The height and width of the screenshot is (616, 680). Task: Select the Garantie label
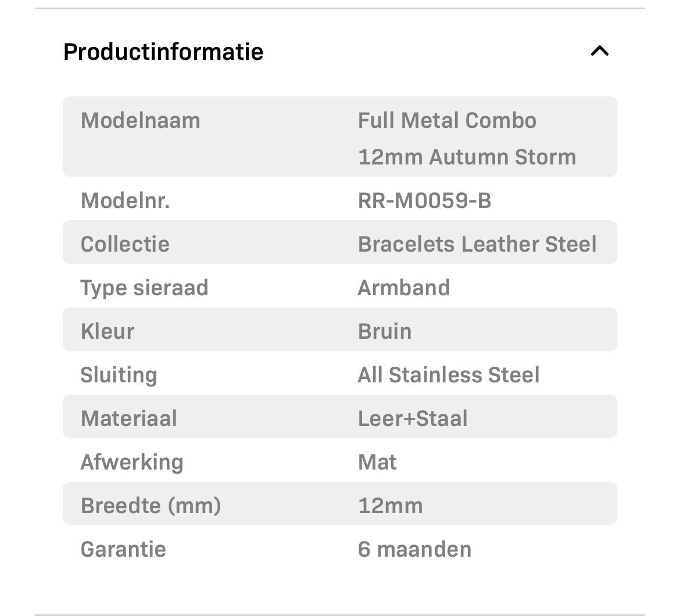(123, 549)
